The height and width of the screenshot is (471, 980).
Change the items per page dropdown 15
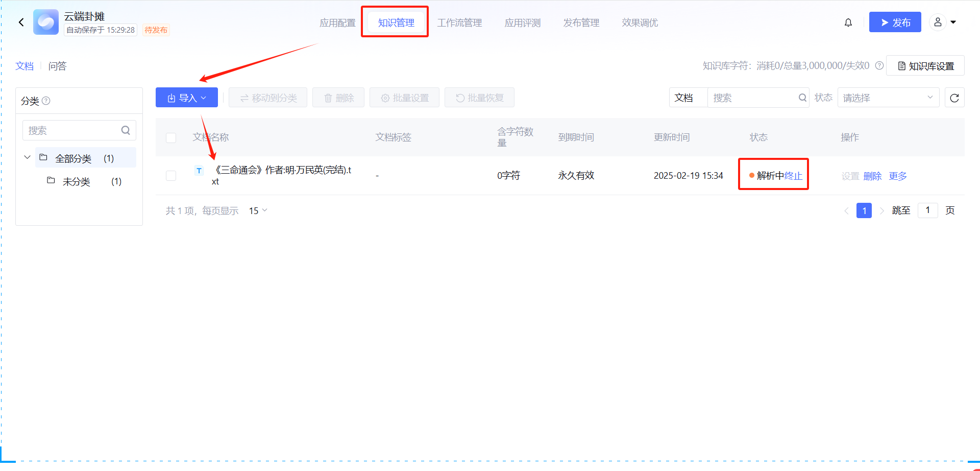[258, 210]
